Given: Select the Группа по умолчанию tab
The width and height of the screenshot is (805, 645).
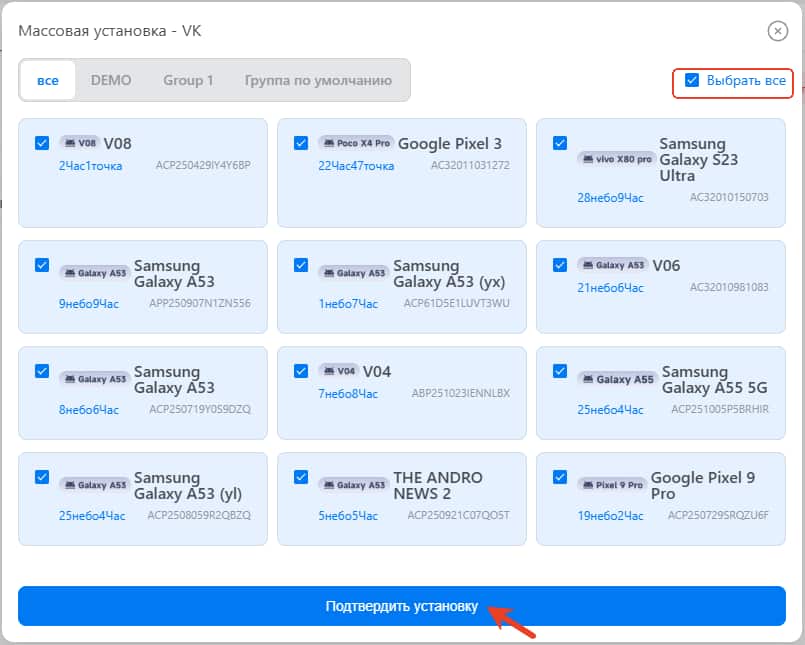Looking at the screenshot, I should click(318, 80).
